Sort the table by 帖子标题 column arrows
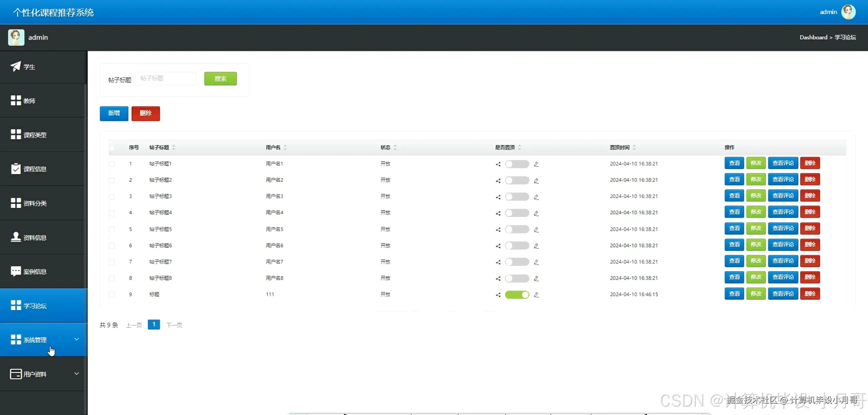This screenshot has height=415, width=868. [174, 147]
